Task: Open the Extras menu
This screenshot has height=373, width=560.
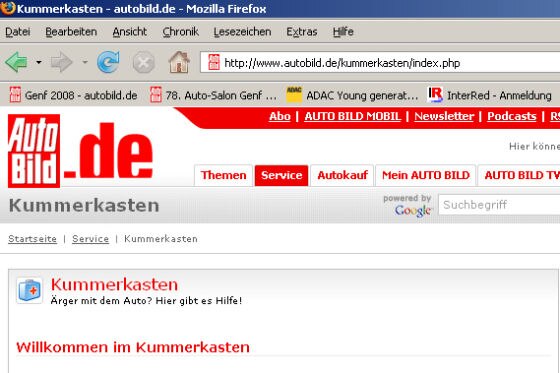Action: coord(302,32)
